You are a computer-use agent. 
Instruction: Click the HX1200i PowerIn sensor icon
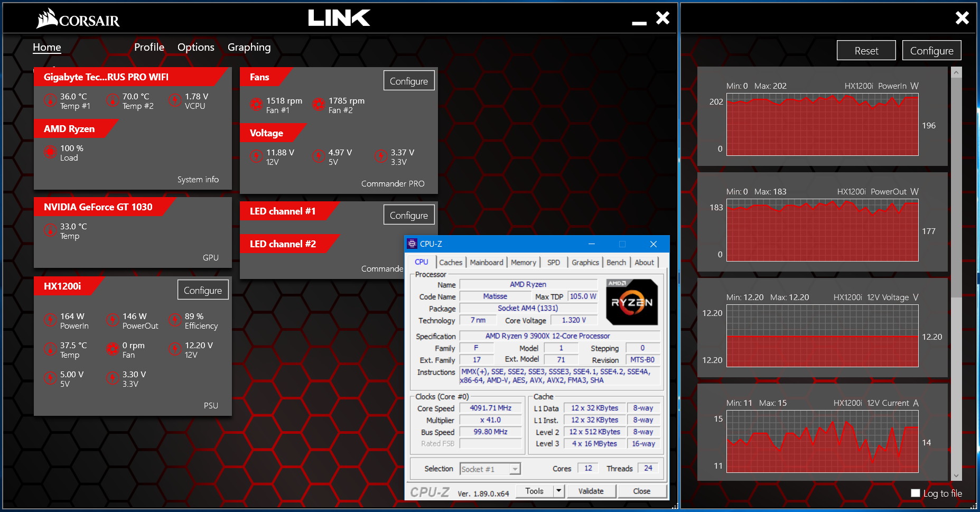click(50, 320)
